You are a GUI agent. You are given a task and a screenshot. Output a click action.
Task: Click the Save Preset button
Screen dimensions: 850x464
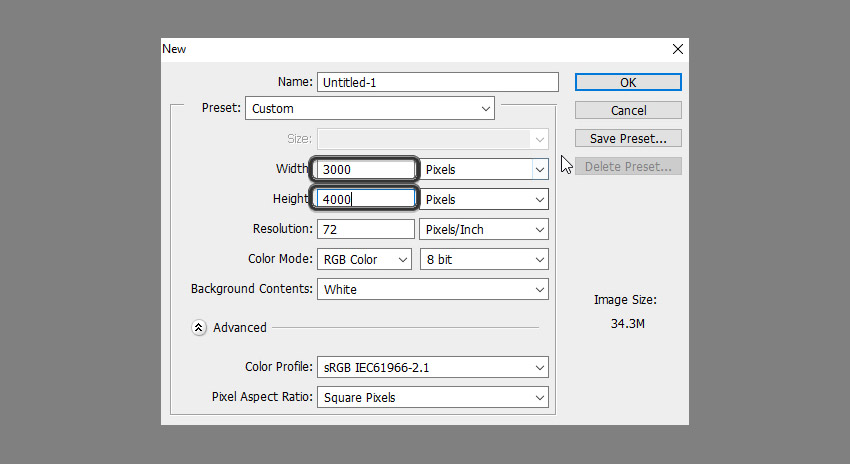pyautogui.click(x=628, y=138)
